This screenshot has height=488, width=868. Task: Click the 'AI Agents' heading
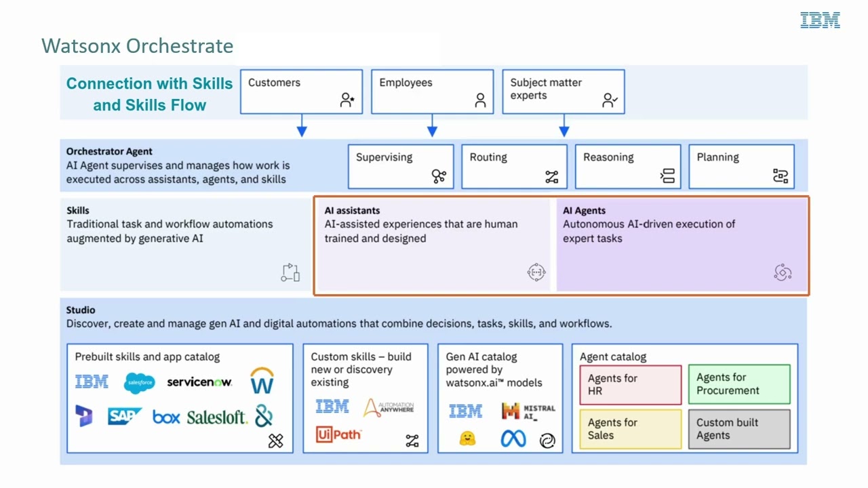tap(584, 210)
